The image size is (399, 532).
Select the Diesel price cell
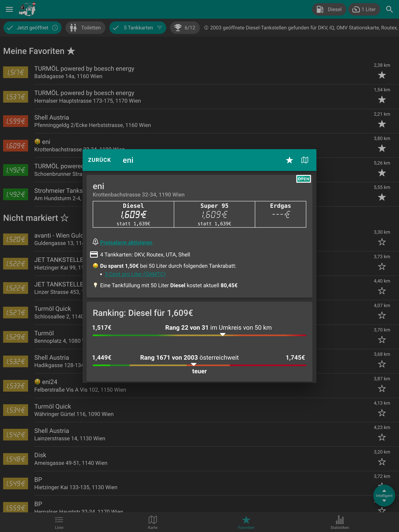[133, 214]
